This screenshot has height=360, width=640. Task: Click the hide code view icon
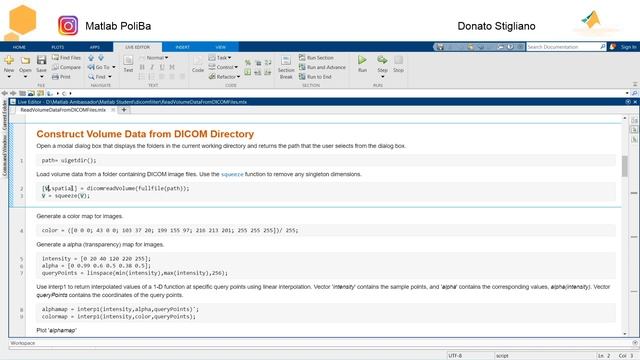click(634, 139)
